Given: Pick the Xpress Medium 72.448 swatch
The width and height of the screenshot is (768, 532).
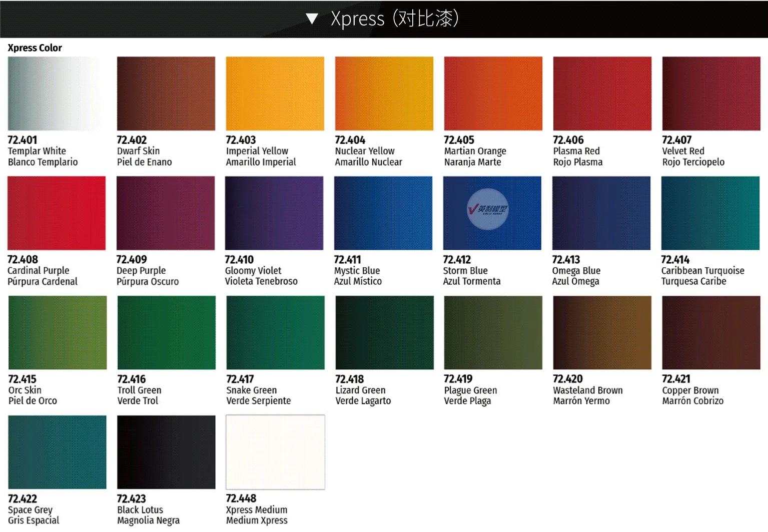Looking at the screenshot, I should tap(276, 452).
